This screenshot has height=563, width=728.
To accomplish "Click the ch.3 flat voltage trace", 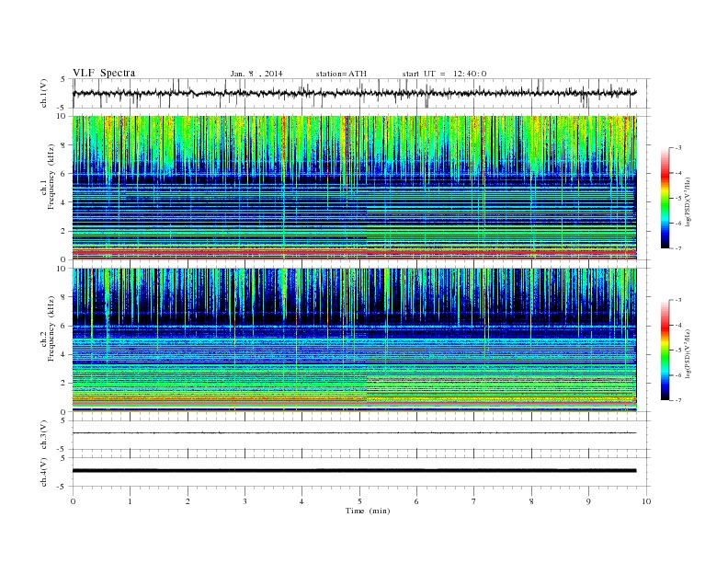I will point(354,433).
